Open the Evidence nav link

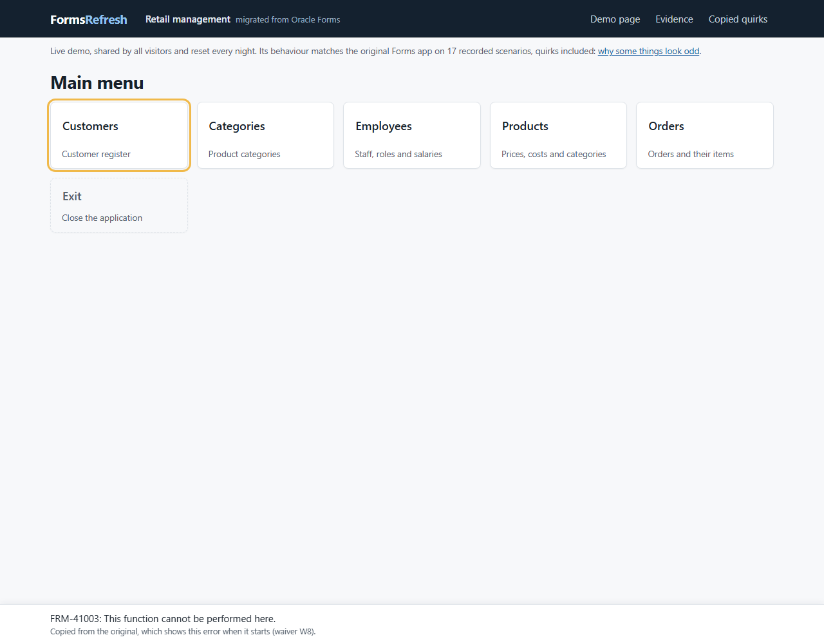[674, 19]
